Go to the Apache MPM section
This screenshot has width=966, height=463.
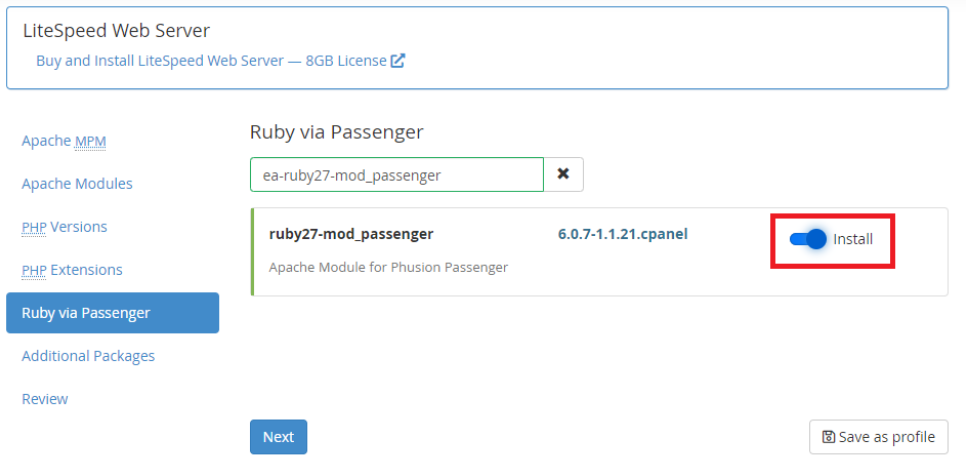click(x=64, y=141)
